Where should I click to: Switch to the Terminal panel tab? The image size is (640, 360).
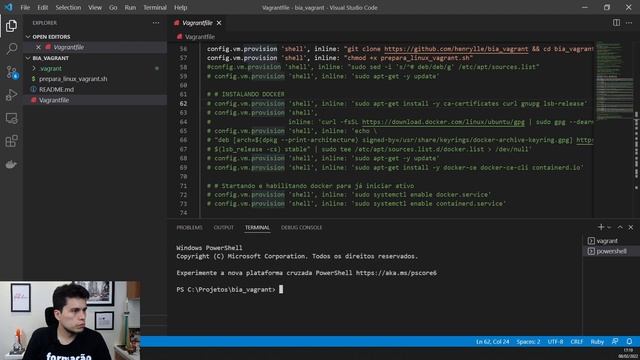tap(257, 227)
